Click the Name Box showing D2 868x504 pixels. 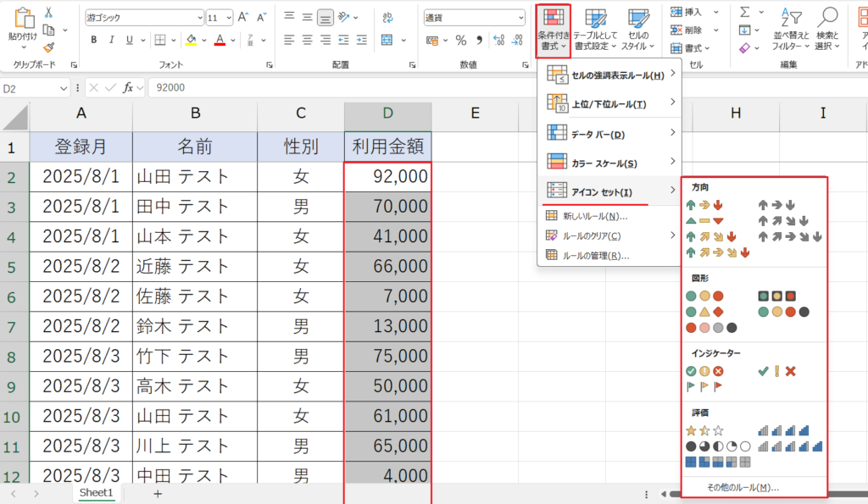[34, 88]
